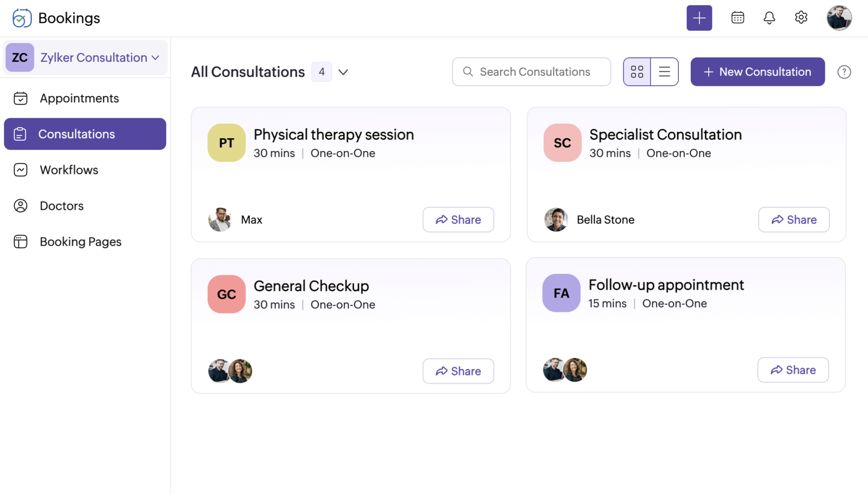Click the user profile avatar
Viewport: 868px width, 494px height.
839,18
